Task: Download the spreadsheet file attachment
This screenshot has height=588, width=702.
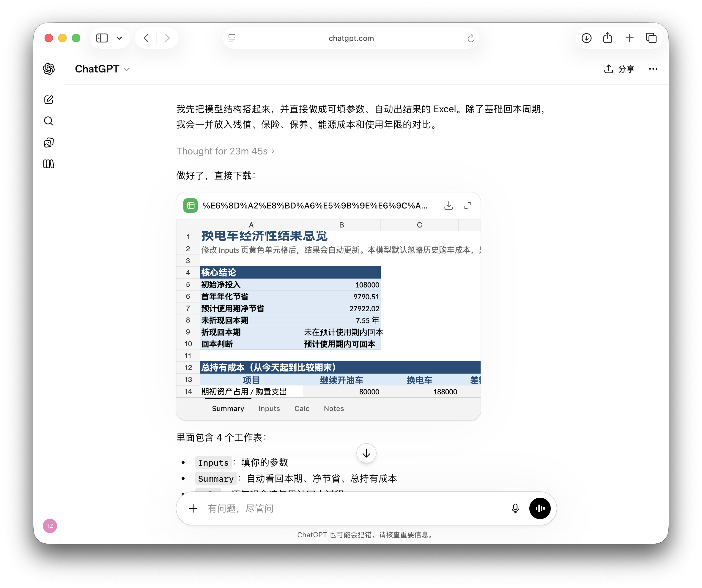Action: [448, 206]
